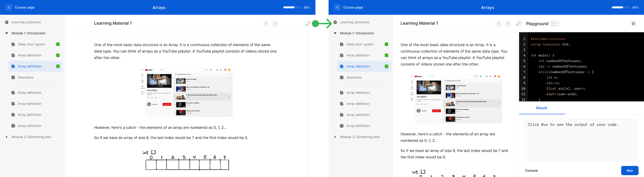This screenshot has height=177, width=644.
Task: Click YouTube playlist image in right screen
Action: (x=456, y=99)
